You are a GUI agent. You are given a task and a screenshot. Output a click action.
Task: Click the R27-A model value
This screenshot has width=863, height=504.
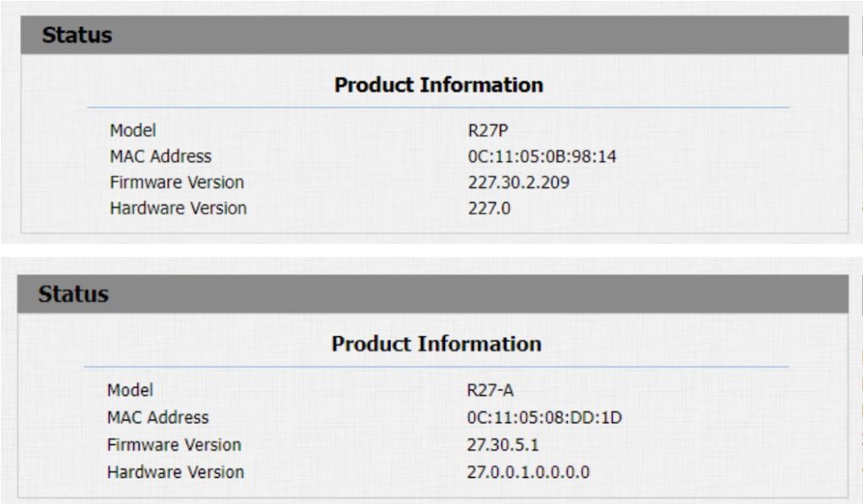(490, 390)
